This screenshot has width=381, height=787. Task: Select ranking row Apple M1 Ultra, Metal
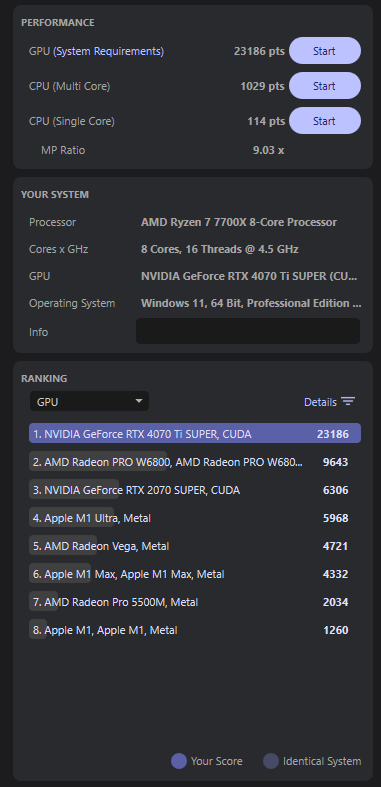coord(195,518)
